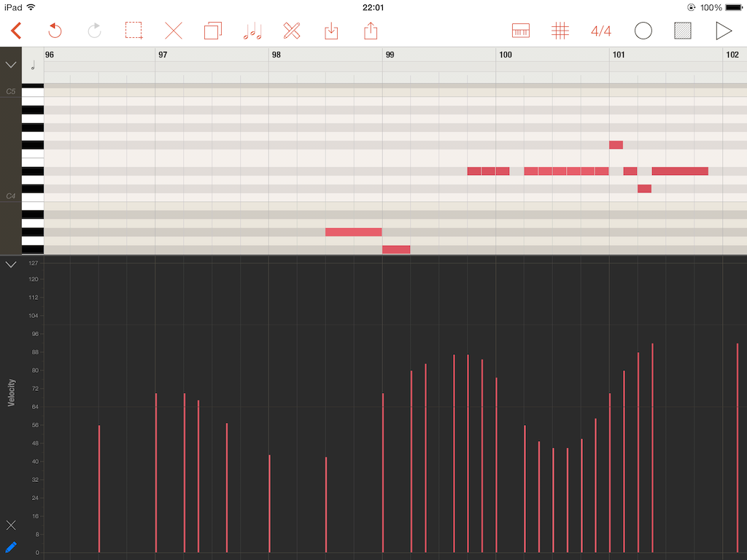The width and height of the screenshot is (747, 560).
Task: Undo the last edit
Action: point(55,31)
